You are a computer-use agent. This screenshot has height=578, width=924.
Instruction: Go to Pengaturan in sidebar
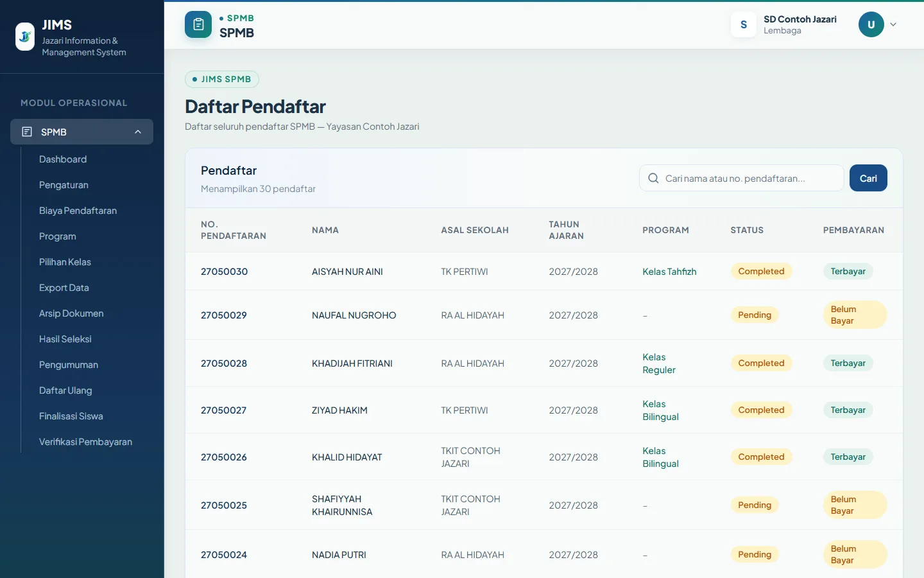64,185
